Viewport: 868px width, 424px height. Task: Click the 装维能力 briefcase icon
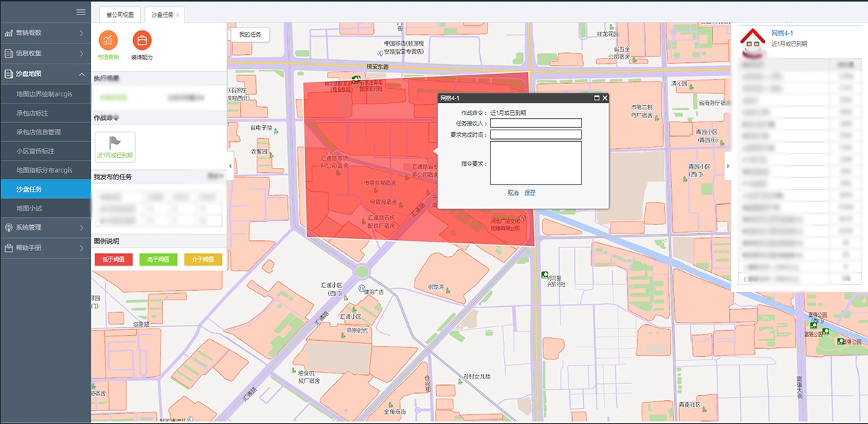click(x=142, y=40)
